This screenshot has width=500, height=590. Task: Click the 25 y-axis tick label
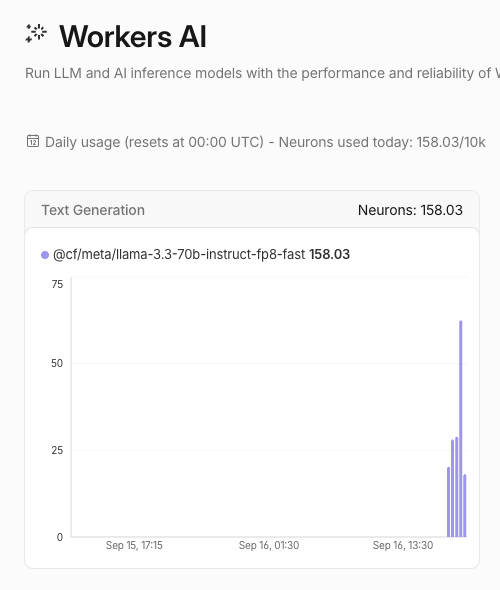57,450
